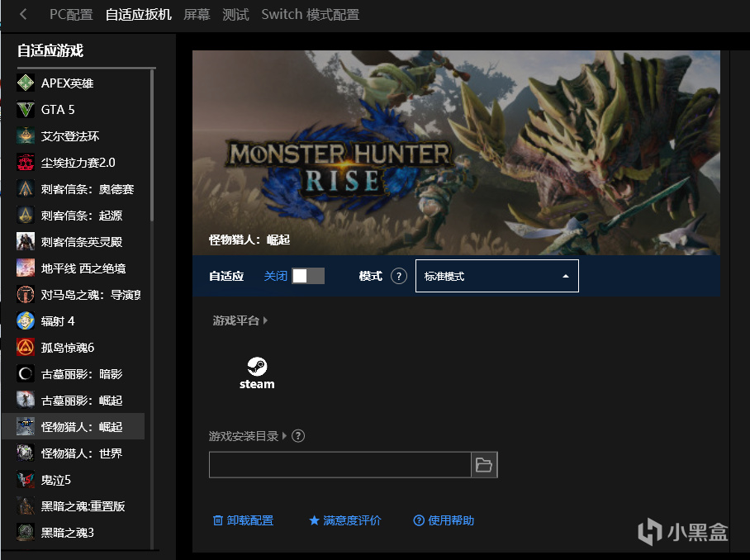Click the 怪物猎人：世界 entry text

[82, 453]
